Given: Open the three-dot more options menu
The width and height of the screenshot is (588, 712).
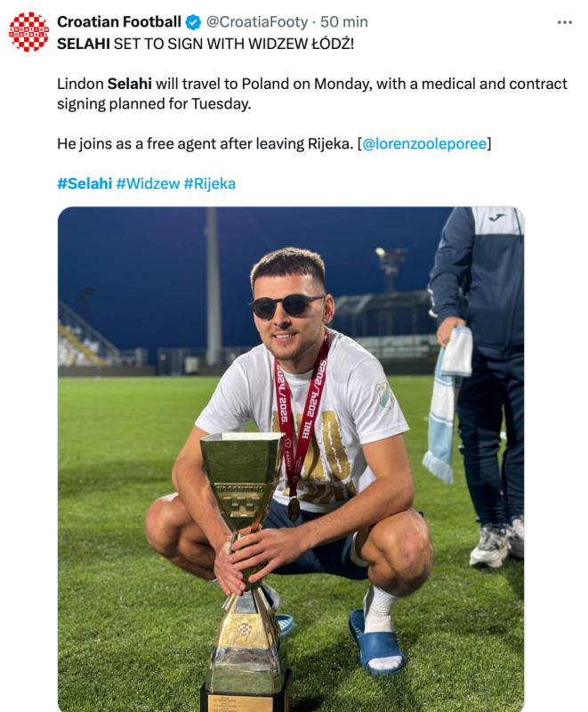Looking at the screenshot, I should [564, 22].
